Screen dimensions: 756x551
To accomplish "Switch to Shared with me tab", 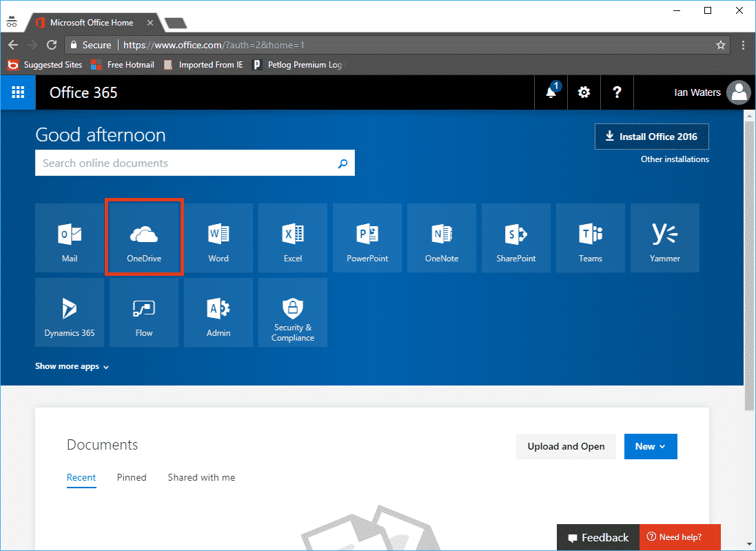I will tap(201, 477).
